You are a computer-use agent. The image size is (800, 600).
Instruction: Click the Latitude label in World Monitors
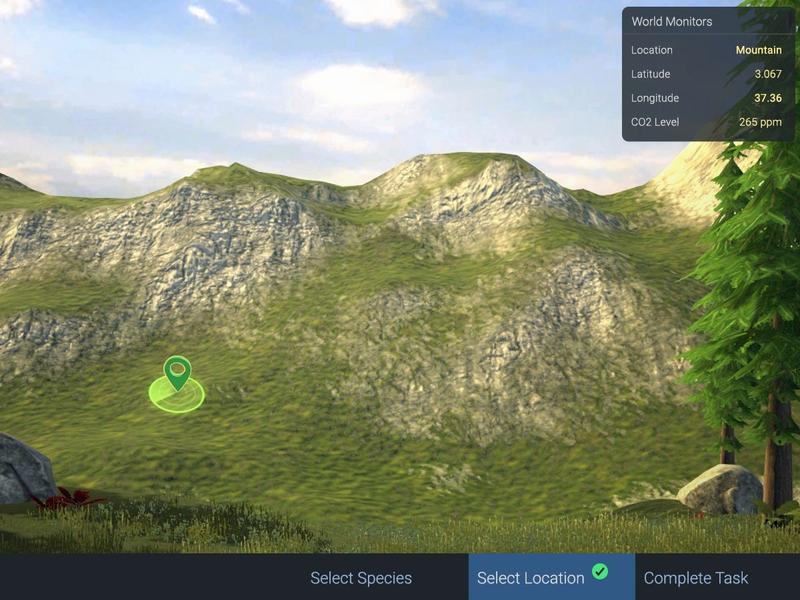pyautogui.click(x=651, y=74)
